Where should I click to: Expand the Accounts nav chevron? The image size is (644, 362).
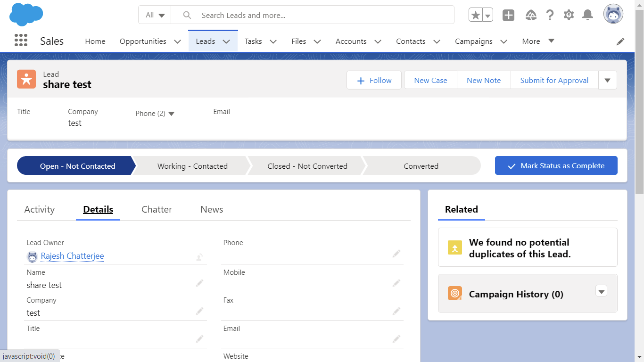click(378, 41)
